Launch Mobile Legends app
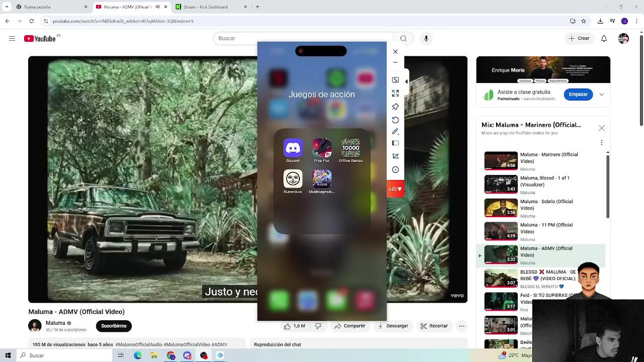This screenshot has height=362, width=644. coord(322,179)
